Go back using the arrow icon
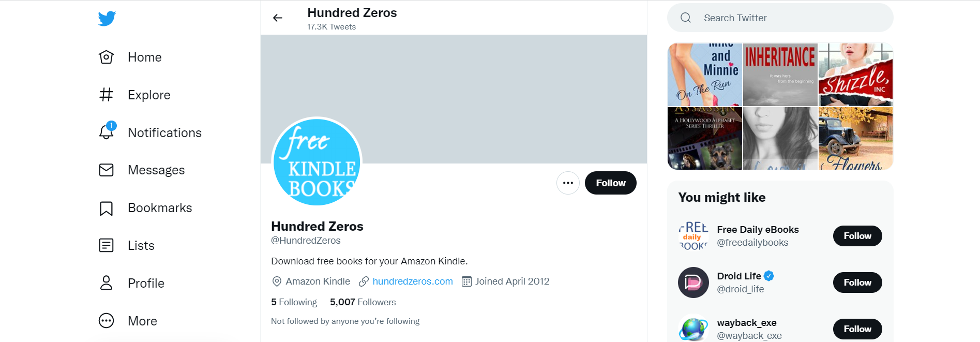Image resolution: width=980 pixels, height=342 pixels. coord(278,18)
